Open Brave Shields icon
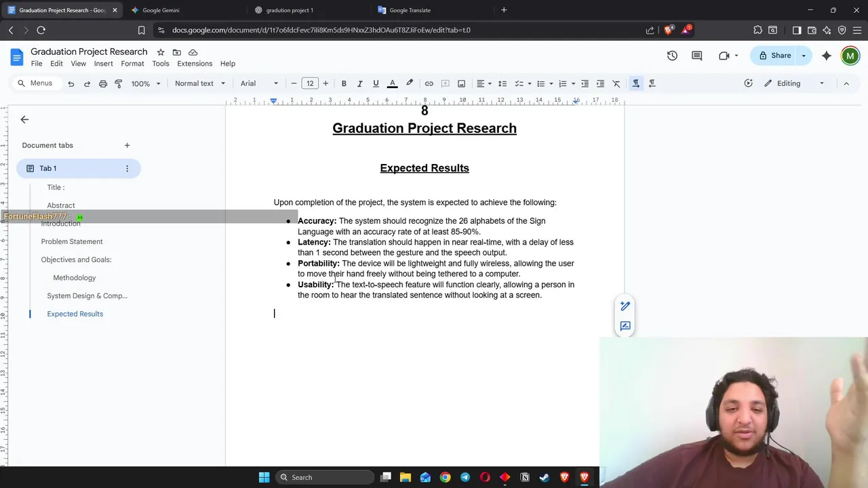The image size is (868, 488). coord(669,30)
